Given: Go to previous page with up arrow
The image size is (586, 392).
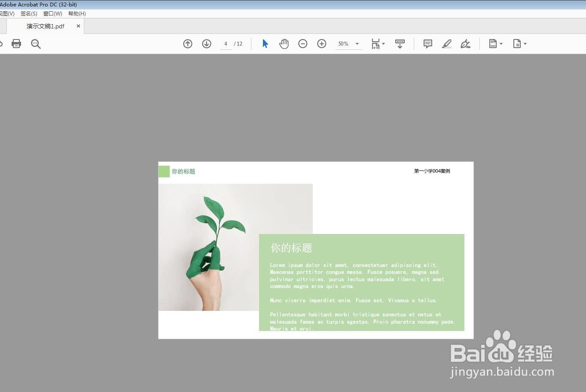Looking at the screenshot, I should (188, 44).
